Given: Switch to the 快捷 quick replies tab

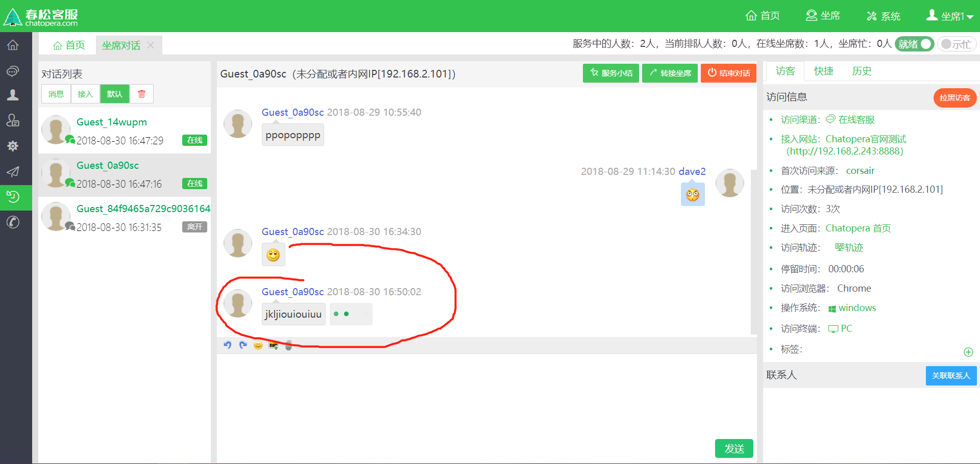Looking at the screenshot, I should (823, 71).
